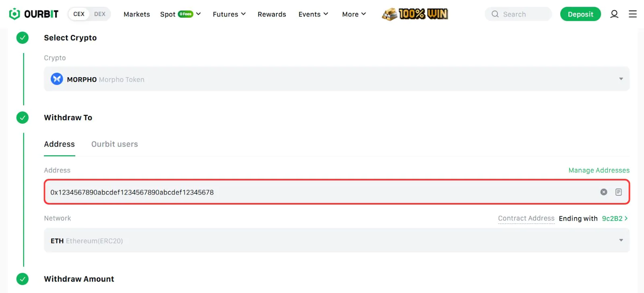Open Manage Addresses link

(x=599, y=170)
